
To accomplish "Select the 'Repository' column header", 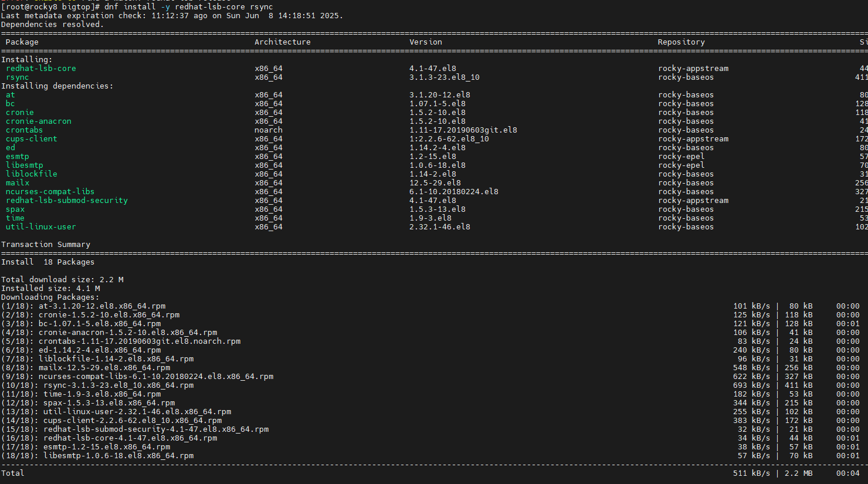I will (681, 42).
